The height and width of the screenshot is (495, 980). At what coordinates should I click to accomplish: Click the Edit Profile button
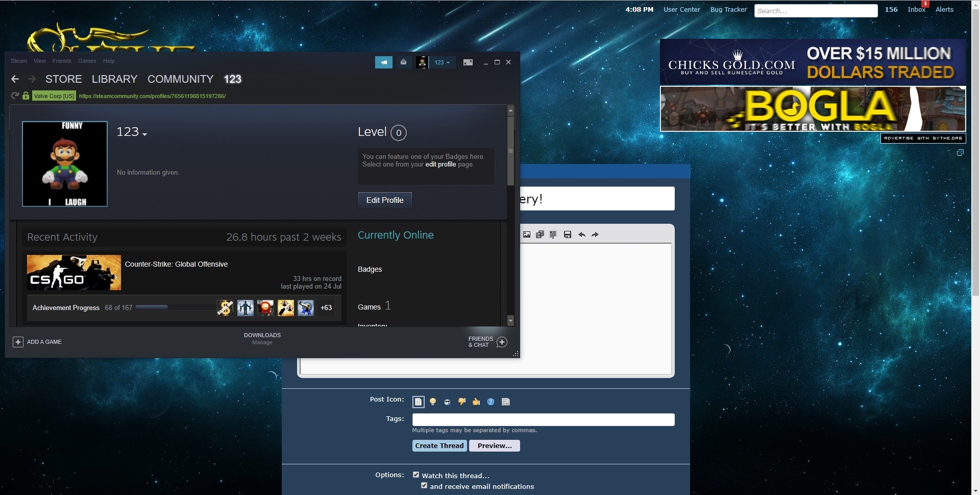385,200
